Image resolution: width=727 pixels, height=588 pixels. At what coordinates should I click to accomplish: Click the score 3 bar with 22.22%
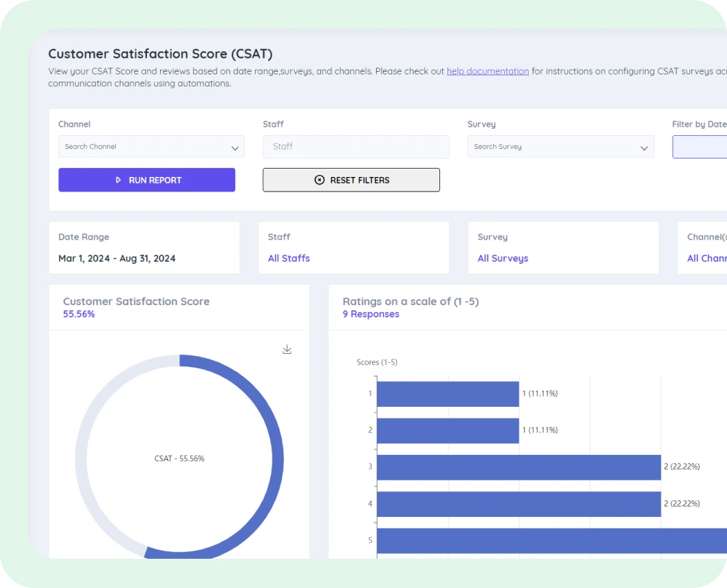tap(518, 467)
